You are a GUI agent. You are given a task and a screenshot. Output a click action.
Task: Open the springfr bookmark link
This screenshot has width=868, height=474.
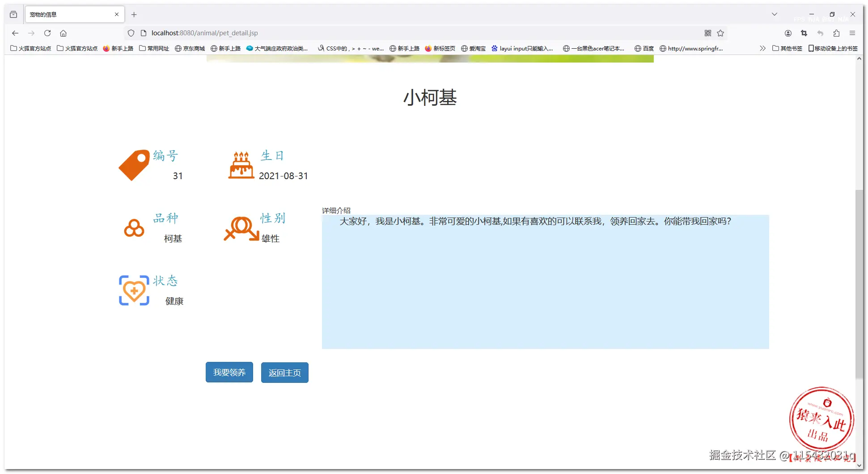pyautogui.click(x=691, y=48)
